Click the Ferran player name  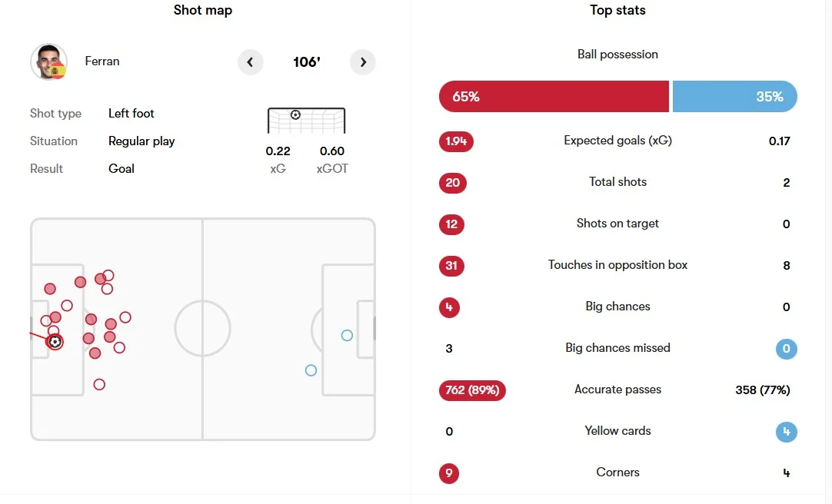(102, 61)
